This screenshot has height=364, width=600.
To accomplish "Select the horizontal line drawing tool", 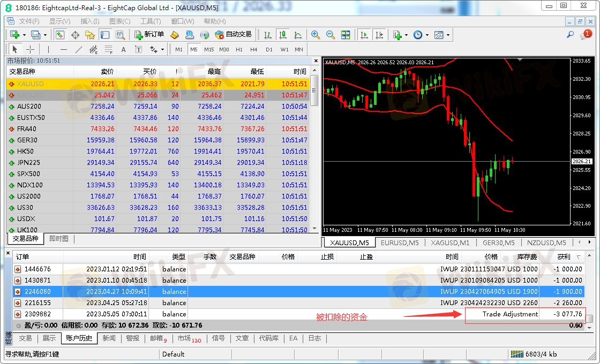I will point(64,49).
